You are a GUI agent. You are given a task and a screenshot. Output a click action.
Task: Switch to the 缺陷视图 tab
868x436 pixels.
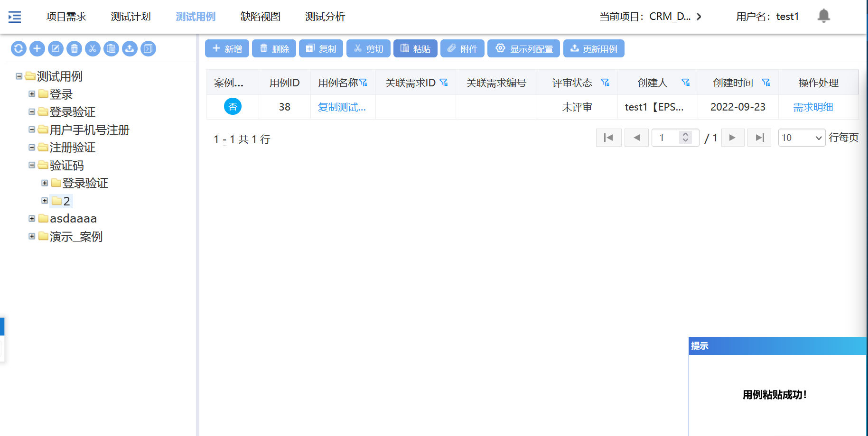tap(260, 17)
